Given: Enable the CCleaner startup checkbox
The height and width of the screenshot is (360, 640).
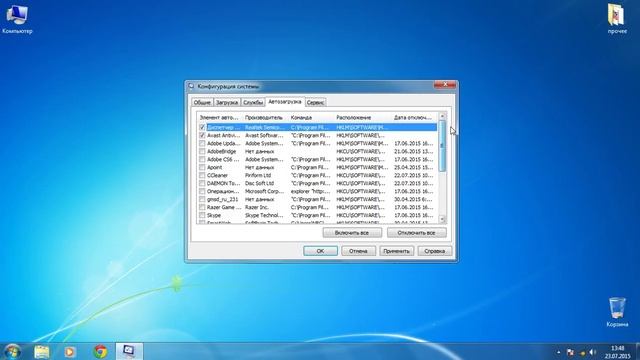Looking at the screenshot, I should (x=202, y=175).
